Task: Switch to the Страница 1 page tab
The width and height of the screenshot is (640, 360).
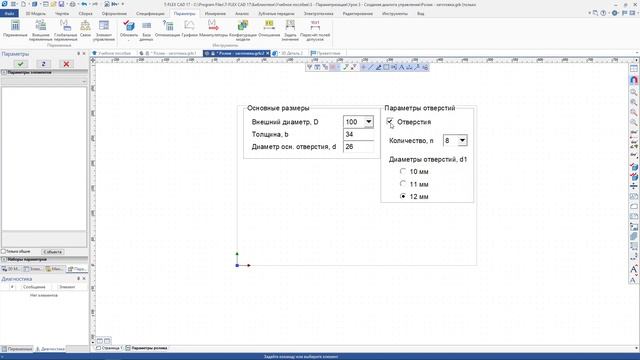Action: point(109,348)
